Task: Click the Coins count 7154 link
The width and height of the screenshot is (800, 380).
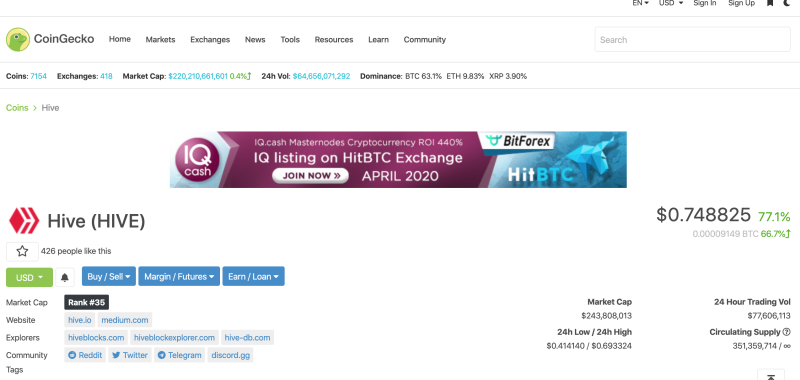Action: point(38,76)
